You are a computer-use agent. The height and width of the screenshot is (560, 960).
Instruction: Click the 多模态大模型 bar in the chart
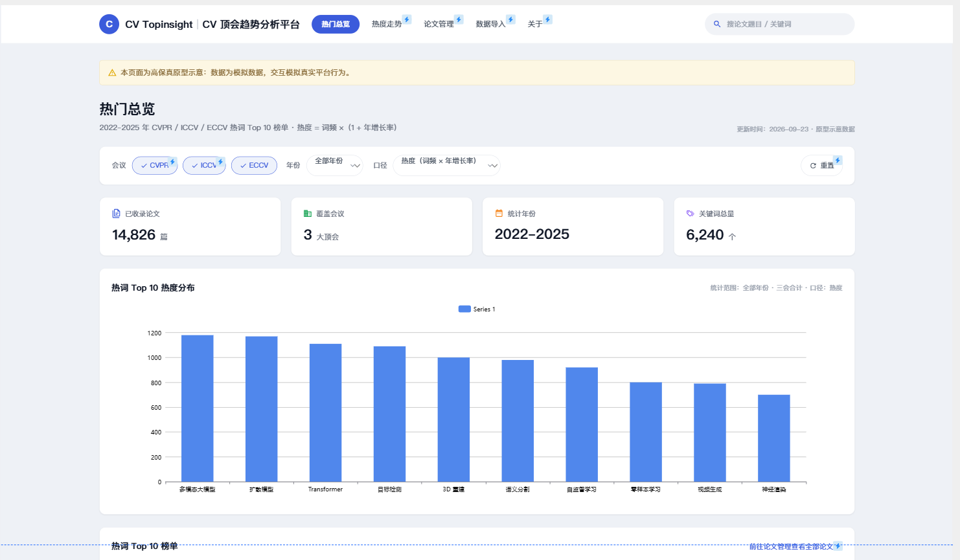coord(198,409)
